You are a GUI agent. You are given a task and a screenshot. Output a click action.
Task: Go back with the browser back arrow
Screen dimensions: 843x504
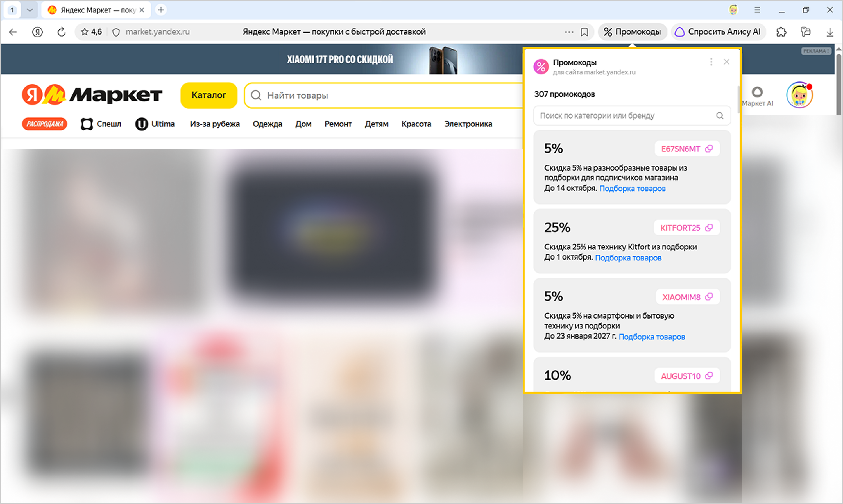[13, 32]
